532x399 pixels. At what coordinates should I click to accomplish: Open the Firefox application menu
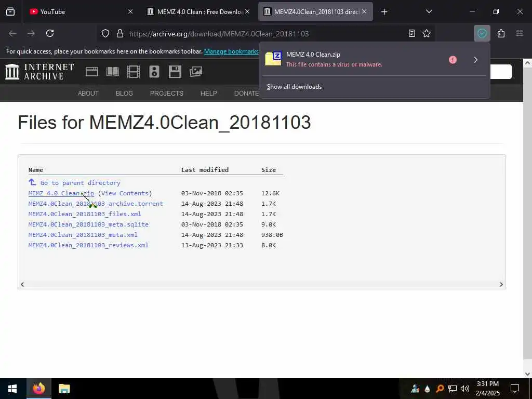[520, 33]
